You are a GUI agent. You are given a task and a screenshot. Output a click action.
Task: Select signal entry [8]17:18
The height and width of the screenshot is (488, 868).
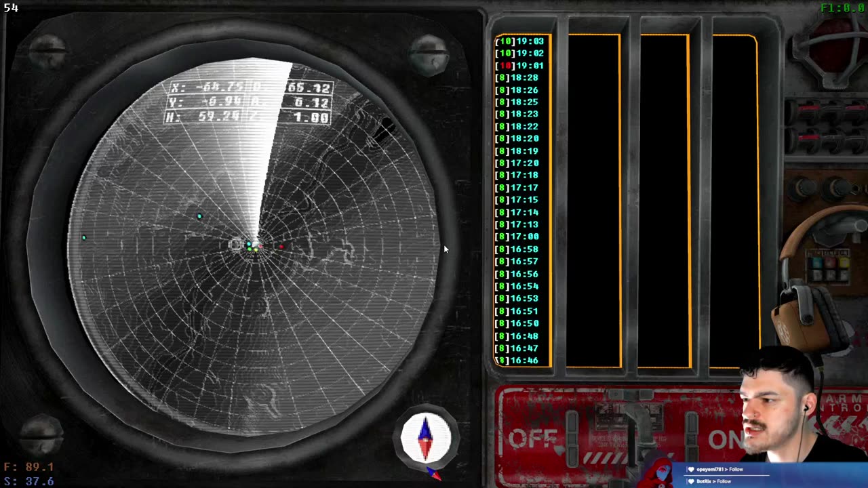tap(518, 176)
